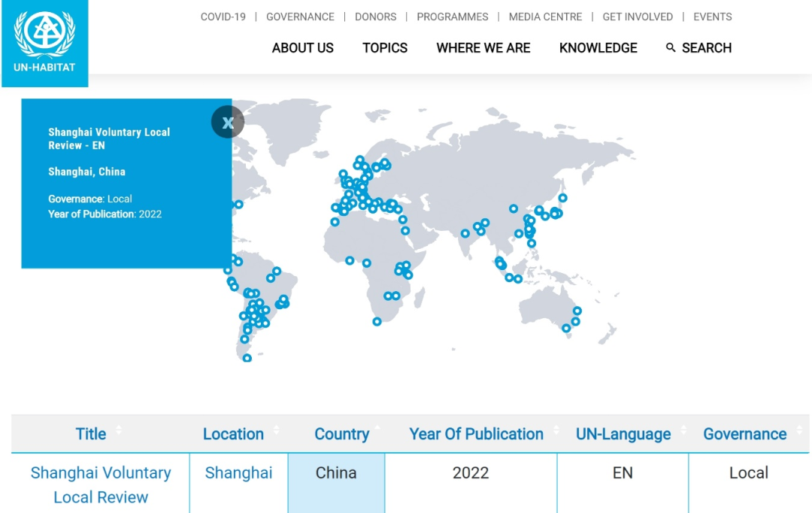The height and width of the screenshot is (513, 812).
Task: Click the search magnifier icon
Action: (x=671, y=47)
